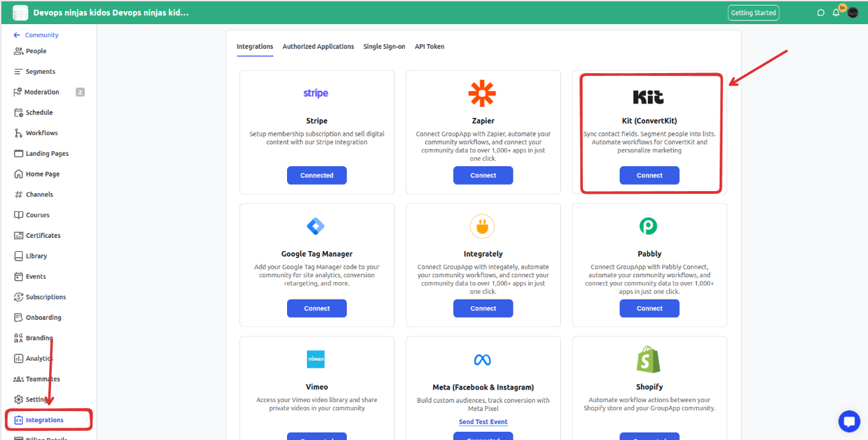
Task: Click the Integrately plug logo
Action: 482,226
